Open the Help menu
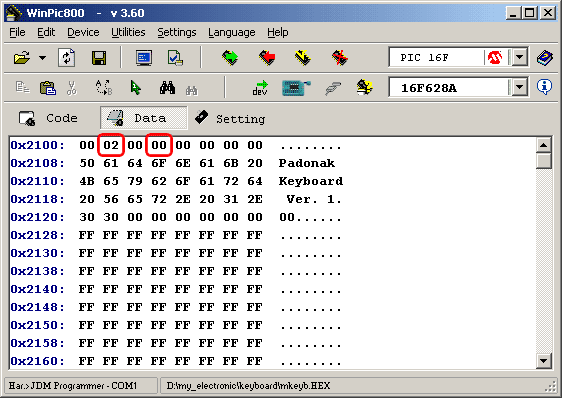The height and width of the screenshot is (398, 562). point(277,32)
